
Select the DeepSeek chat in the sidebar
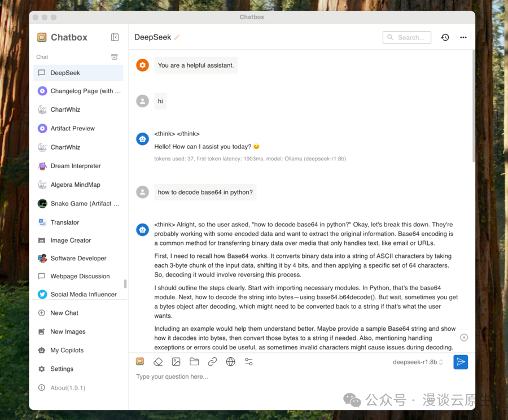78,73
